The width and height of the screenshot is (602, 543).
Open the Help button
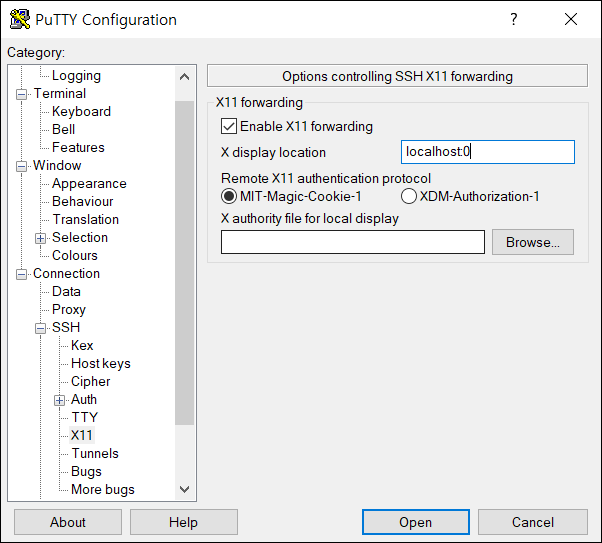point(184,522)
